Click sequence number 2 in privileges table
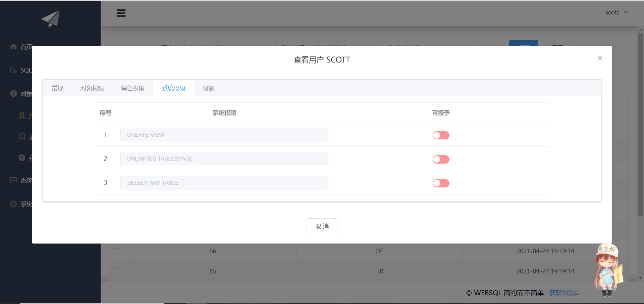 pos(105,159)
